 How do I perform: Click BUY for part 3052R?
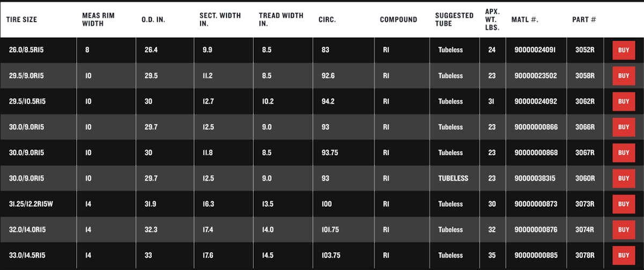(x=623, y=50)
